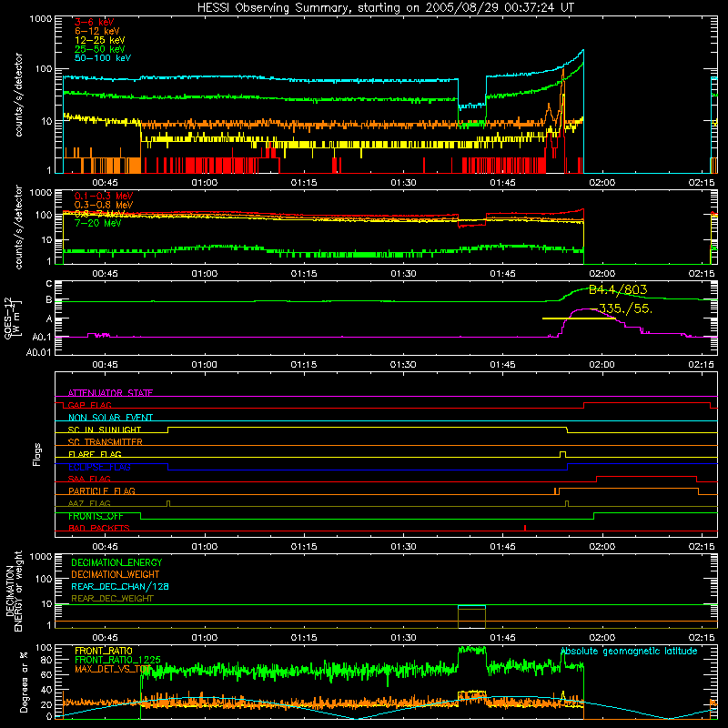Click the DECIMATION_ENERGY legend label

116,562
